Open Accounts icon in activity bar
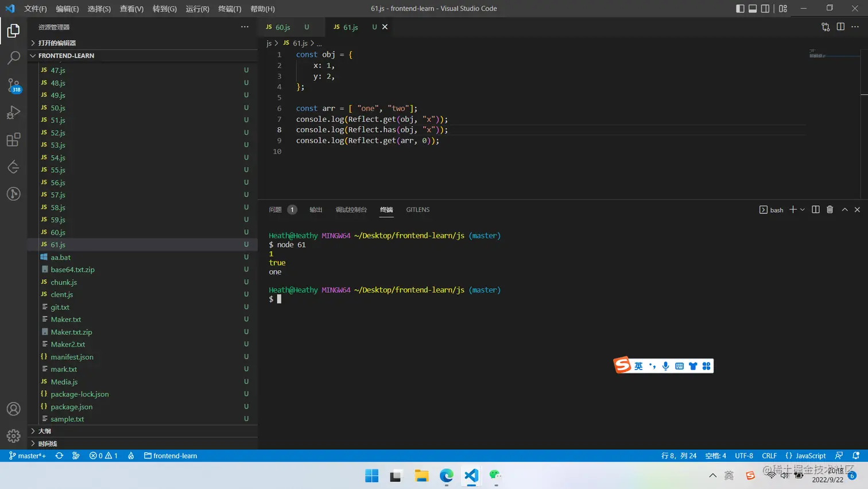Image resolution: width=868 pixels, height=489 pixels. click(x=13, y=409)
